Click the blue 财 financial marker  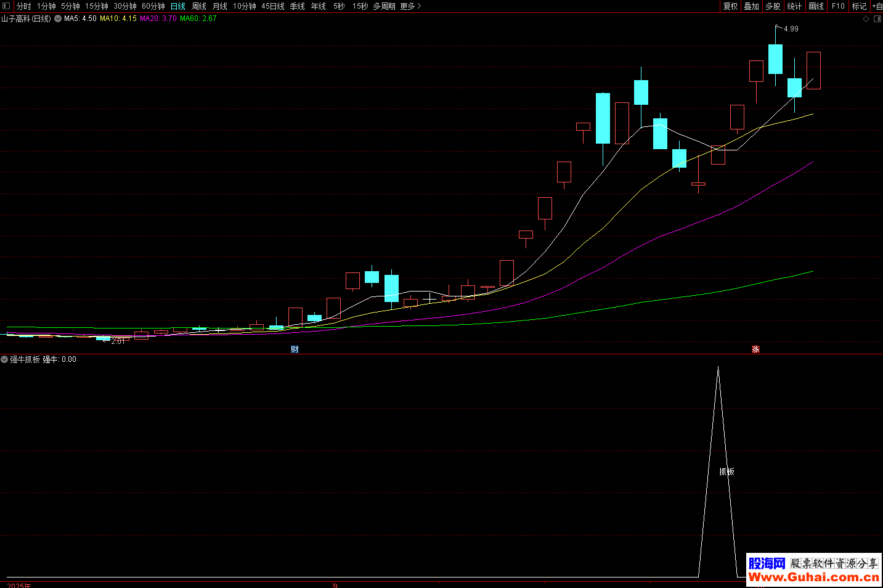(x=295, y=349)
